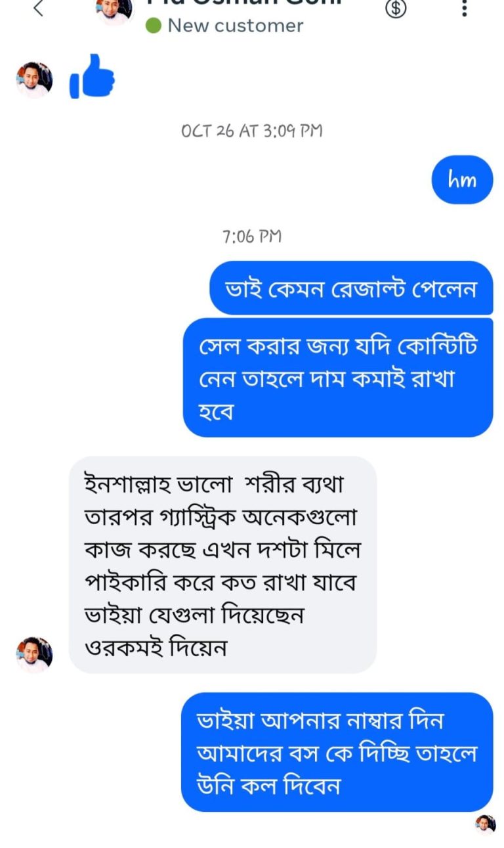Tap the small read-receipt avatar under the last message
This screenshot has height=848, width=504.
click(486, 824)
